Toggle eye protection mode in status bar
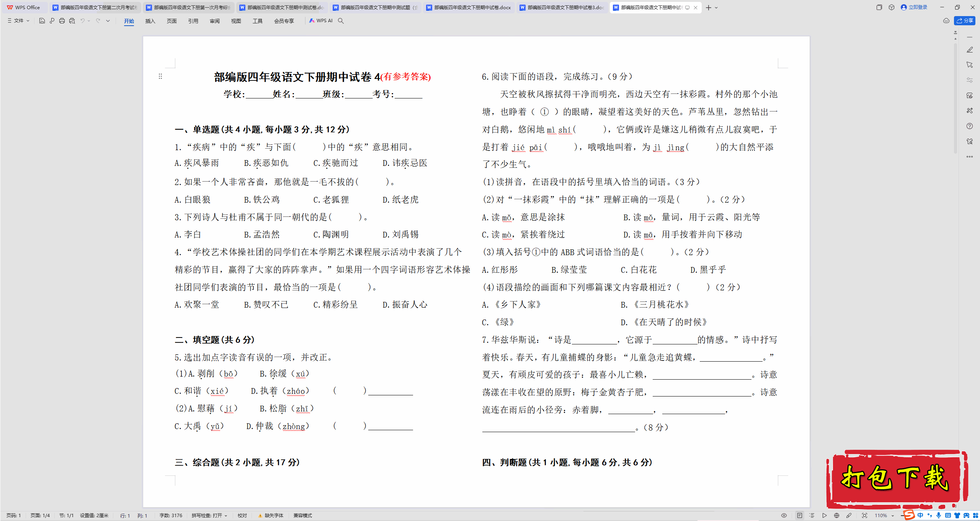980x521 pixels. pyautogui.click(x=784, y=516)
